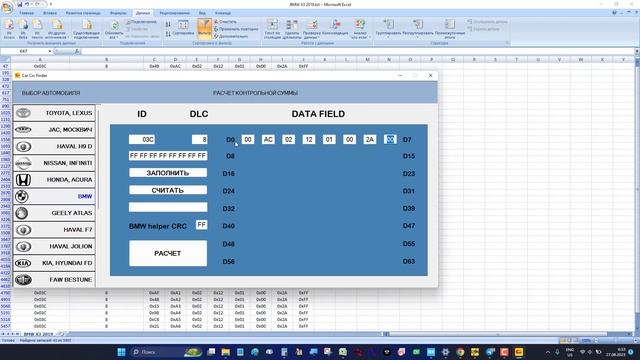Open the Page Layout ribbon tab

(x=83, y=13)
